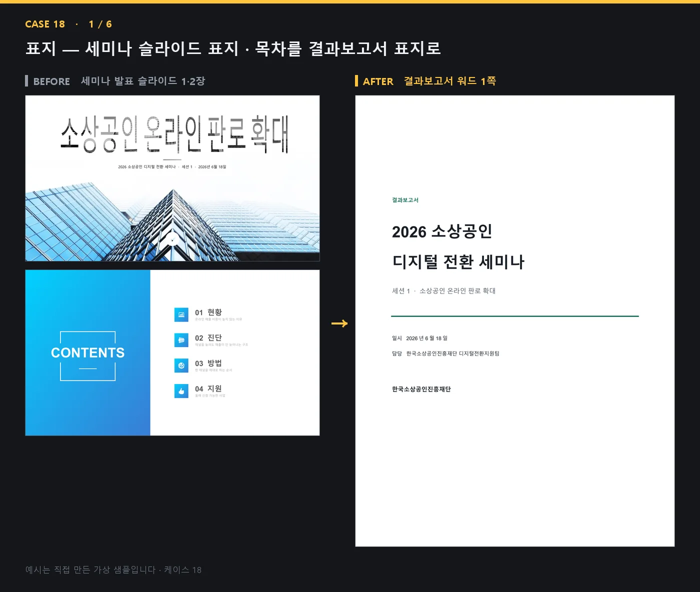
Task: Click the "03 방법" contents entry
Action: click(208, 363)
